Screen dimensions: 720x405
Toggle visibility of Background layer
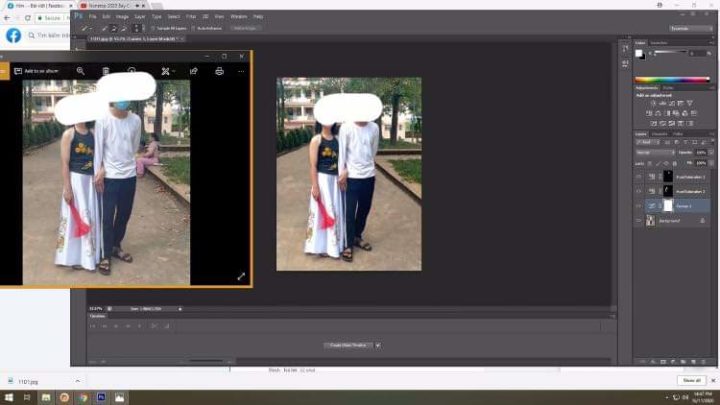tap(639, 221)
